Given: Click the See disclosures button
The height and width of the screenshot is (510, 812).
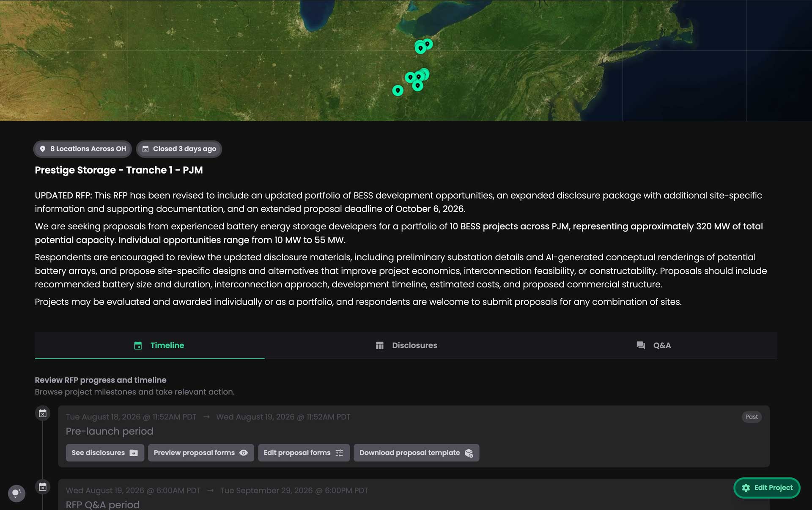Looking at the screenshot, I should click(105, 453).
